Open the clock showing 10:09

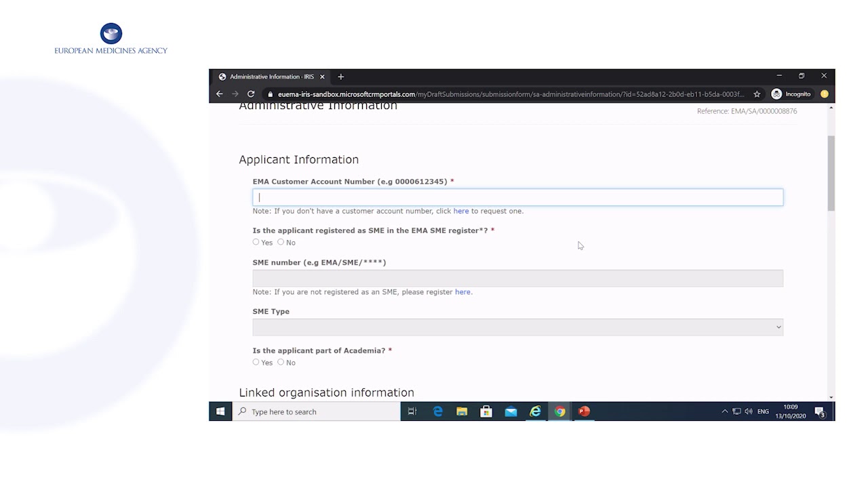coord(791,411)
